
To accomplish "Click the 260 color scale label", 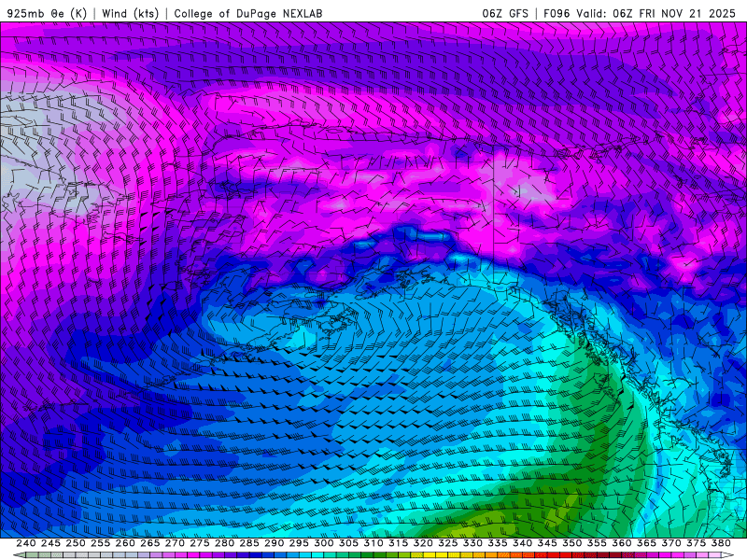I will 125,543.
